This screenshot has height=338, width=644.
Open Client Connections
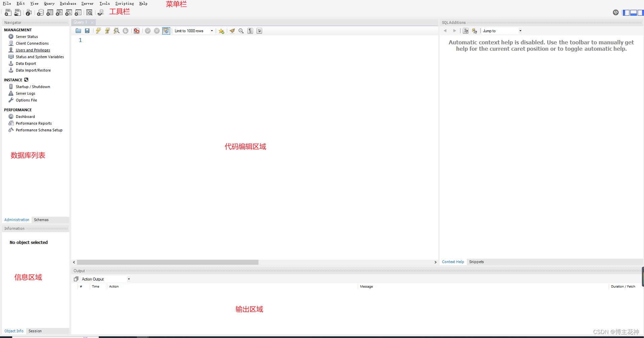click(32, 43)
